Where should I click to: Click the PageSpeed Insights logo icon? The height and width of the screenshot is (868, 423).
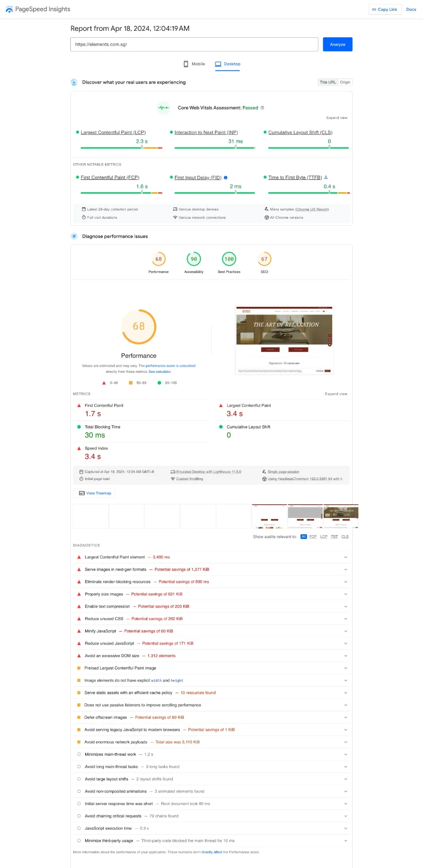click(x=9, y=10)
